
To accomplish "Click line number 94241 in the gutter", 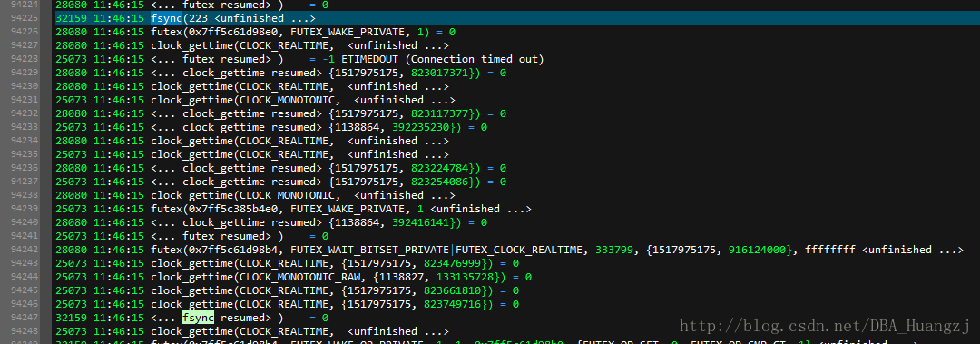I will pos(25,236).
